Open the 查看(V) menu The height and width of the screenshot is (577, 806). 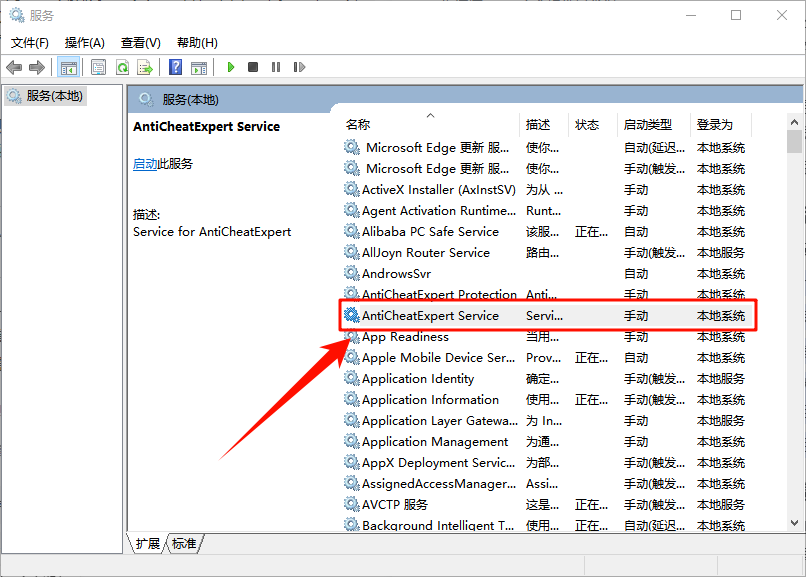[x=140, y=42]
